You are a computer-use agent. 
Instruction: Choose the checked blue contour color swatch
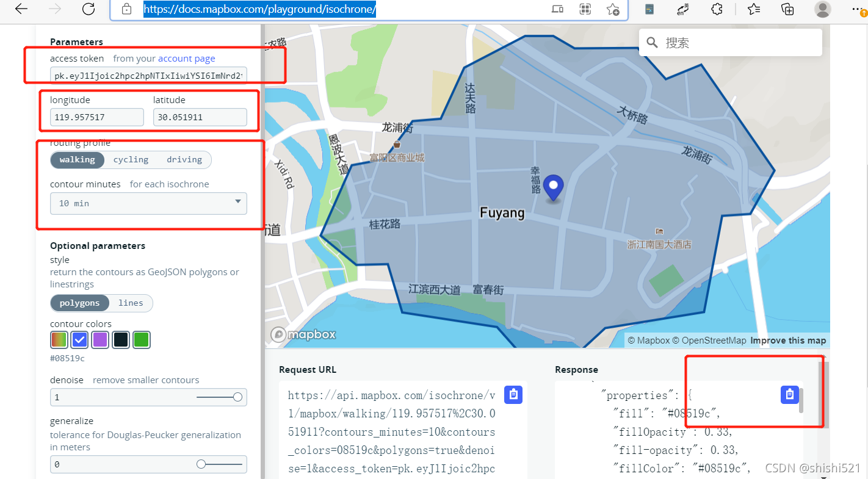79,340
